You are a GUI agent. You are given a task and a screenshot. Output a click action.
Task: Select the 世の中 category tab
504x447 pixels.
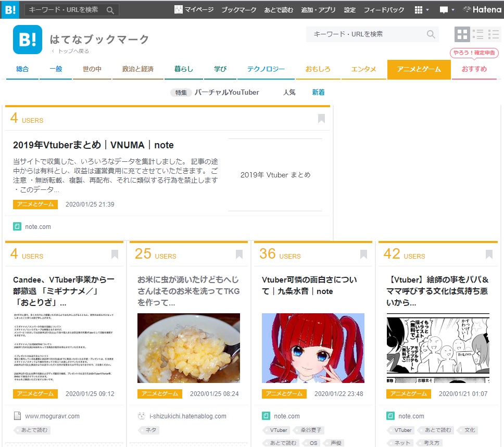click(92, 69)
